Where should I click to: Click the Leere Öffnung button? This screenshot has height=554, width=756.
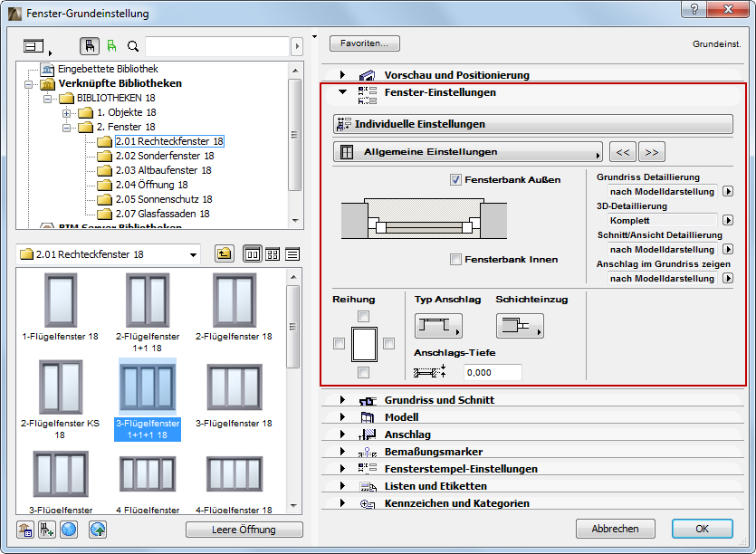click(244, 530)
